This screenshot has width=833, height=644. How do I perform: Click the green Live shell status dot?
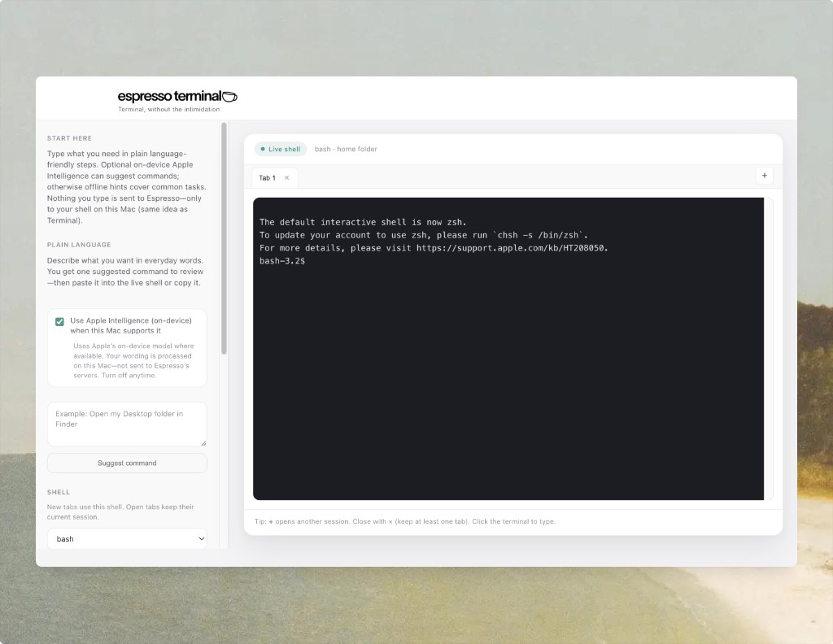coord(264,149)
